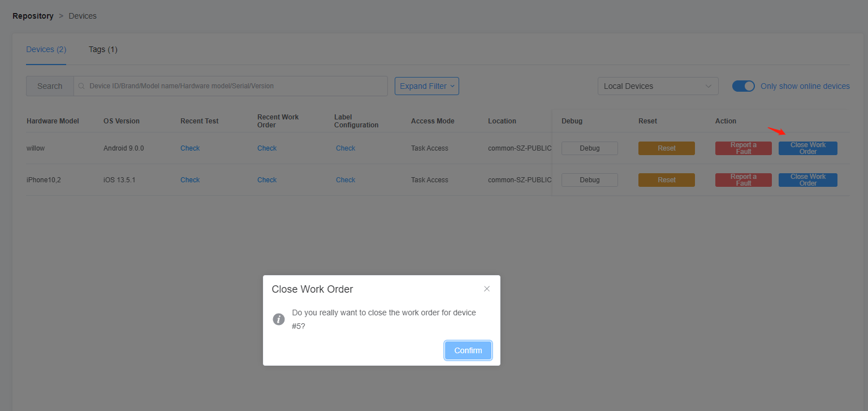This screenshot has height=411, width=868.
Task: Debug the iPhone10,2 device
Action: pyautogui.click(x=590, y=180)
